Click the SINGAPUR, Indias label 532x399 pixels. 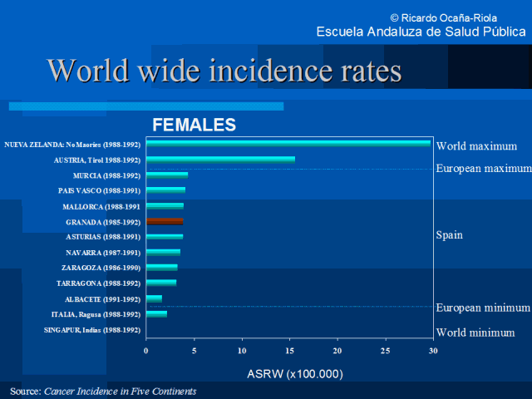pyautogui.click(x=91, y=330)
